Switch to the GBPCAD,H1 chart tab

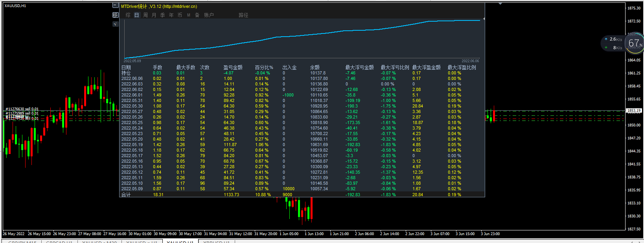[59, 241]
